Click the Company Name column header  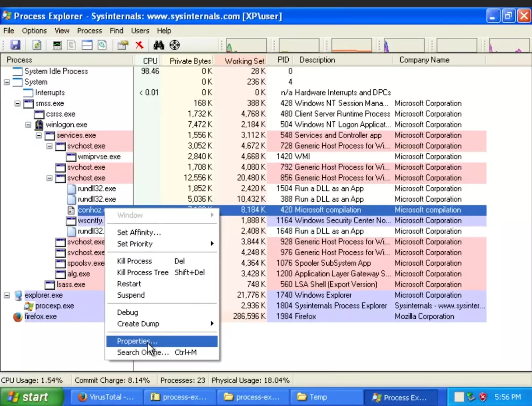[x=424, y=60]
